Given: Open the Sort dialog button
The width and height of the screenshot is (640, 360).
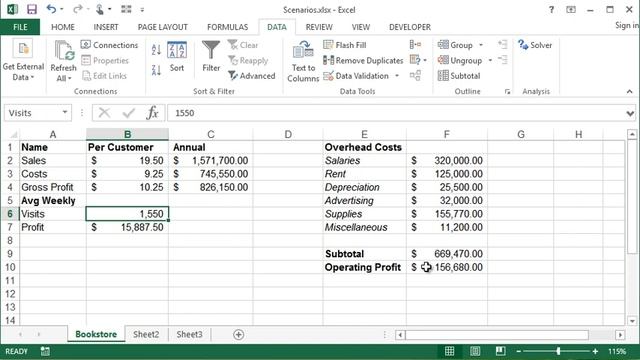Looking at the screenshot, I should [177, 57].
